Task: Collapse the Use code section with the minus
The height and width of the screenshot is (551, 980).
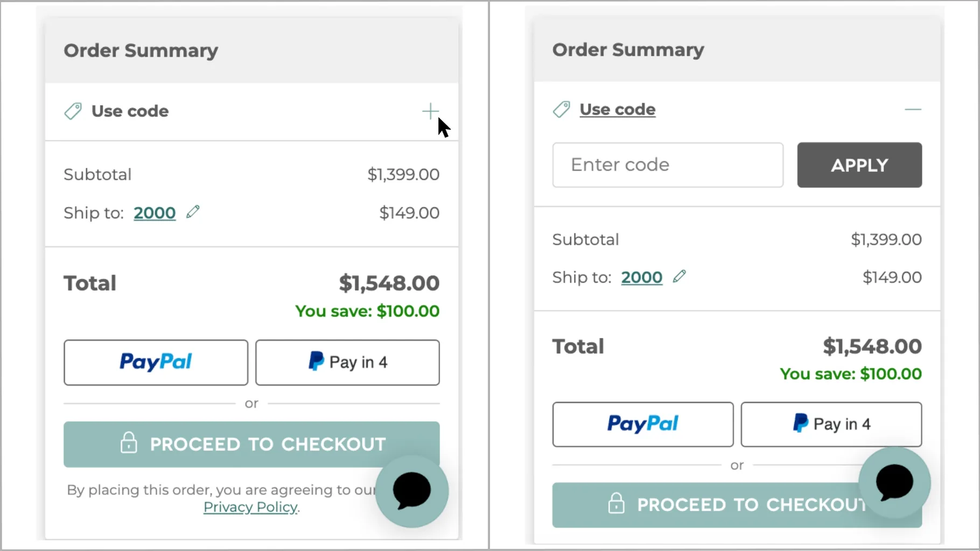Action: point(913,109)
